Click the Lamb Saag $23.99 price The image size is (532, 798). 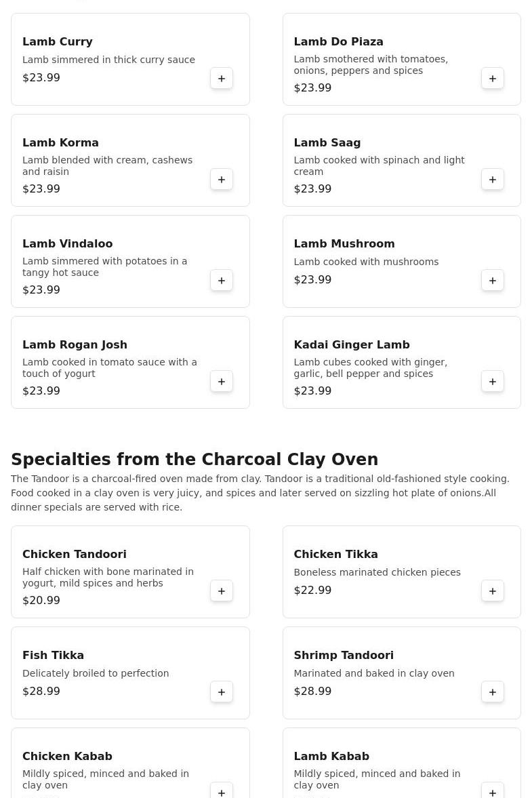[x=312, y=189]
